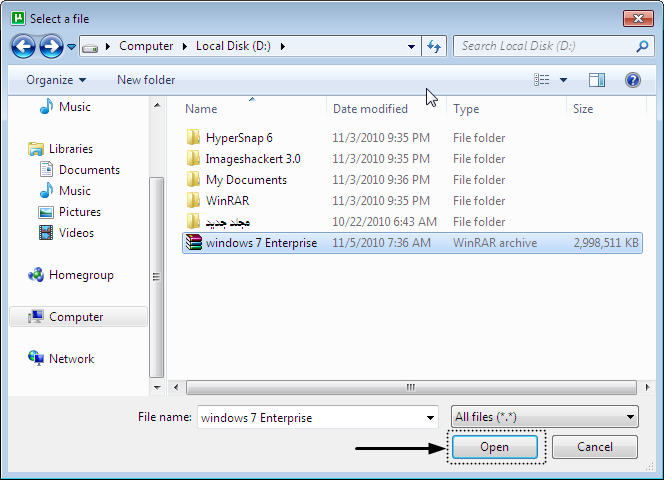Open the view options dropdown arrow
The image size is (664, 480).
[x=563, y=80]
